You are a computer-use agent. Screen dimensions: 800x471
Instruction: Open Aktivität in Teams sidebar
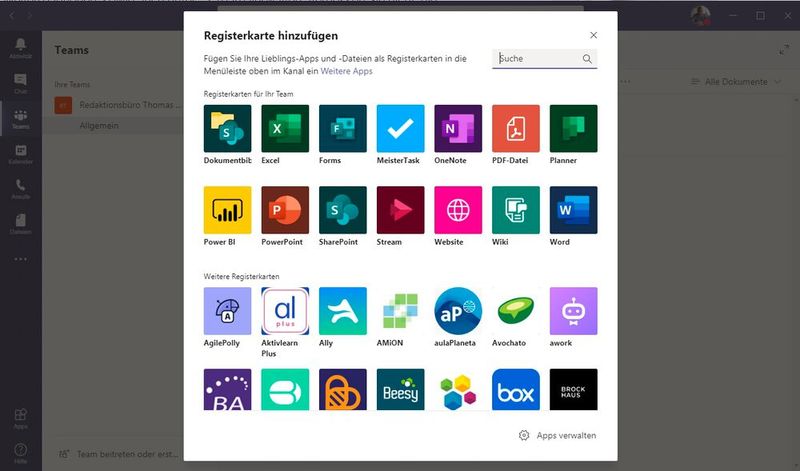pyautogui.click(x=20, y=48)
